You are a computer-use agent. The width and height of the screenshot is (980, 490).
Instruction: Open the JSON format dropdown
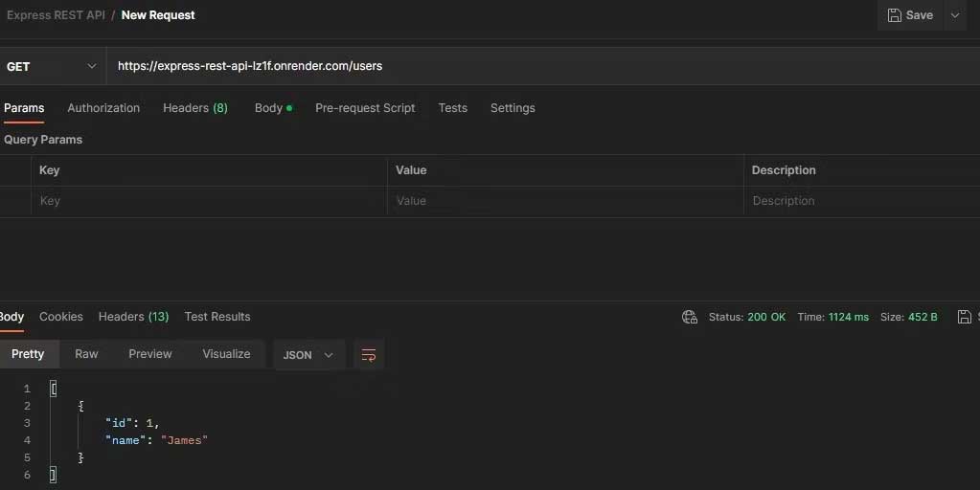click(308, 354)
